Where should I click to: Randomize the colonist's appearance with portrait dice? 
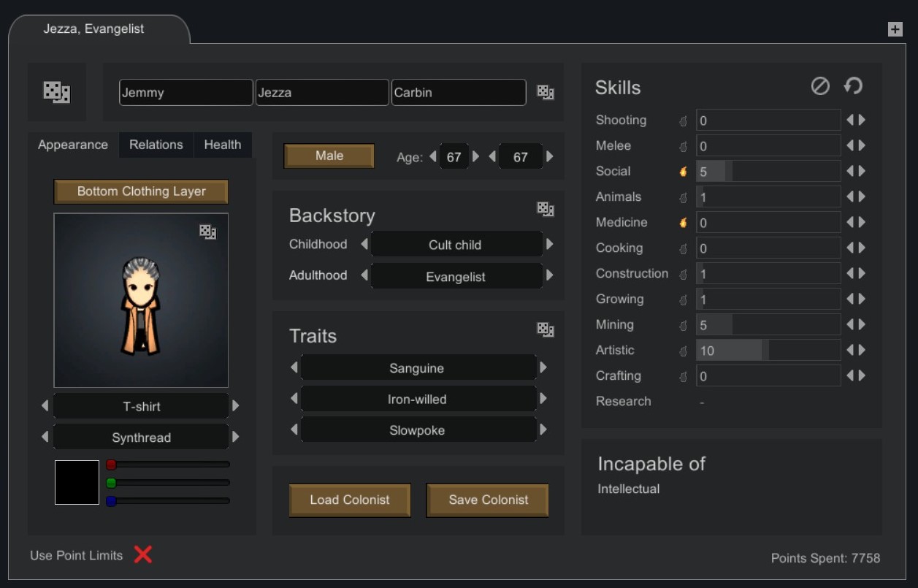(x=208, y=232)
